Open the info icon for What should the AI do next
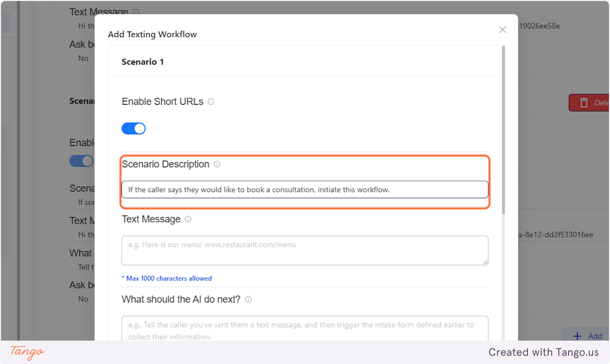Screen dimensions: 610x364 [248, 299]
